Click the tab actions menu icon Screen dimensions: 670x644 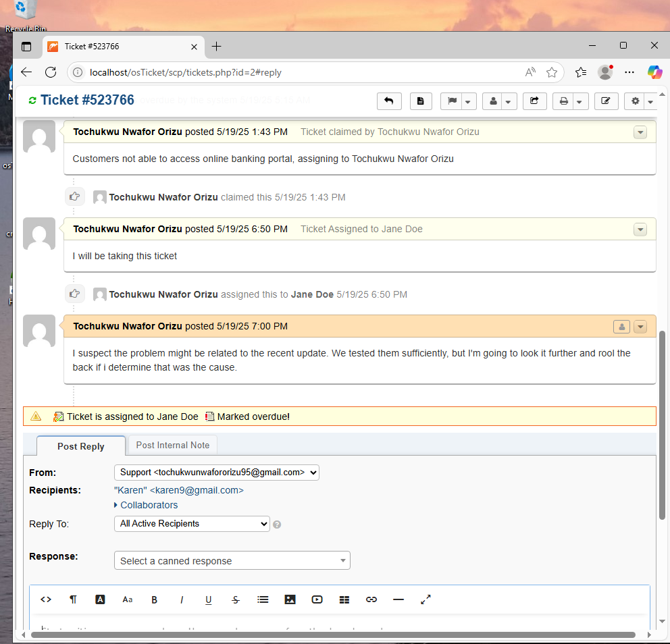26,47
